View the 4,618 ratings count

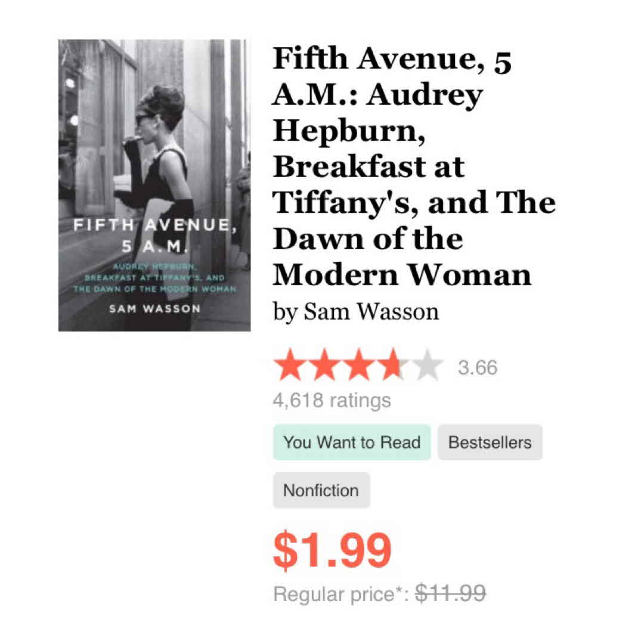point(332,400)
